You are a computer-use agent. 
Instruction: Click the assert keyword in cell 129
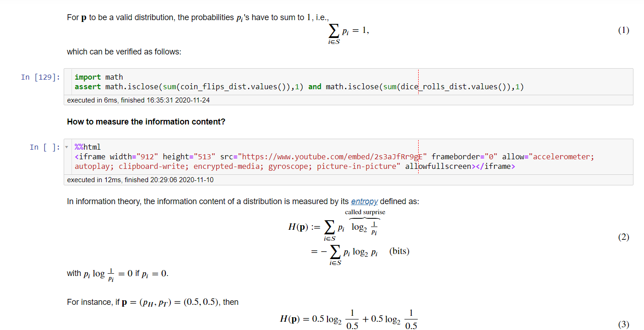pos(87,86)
